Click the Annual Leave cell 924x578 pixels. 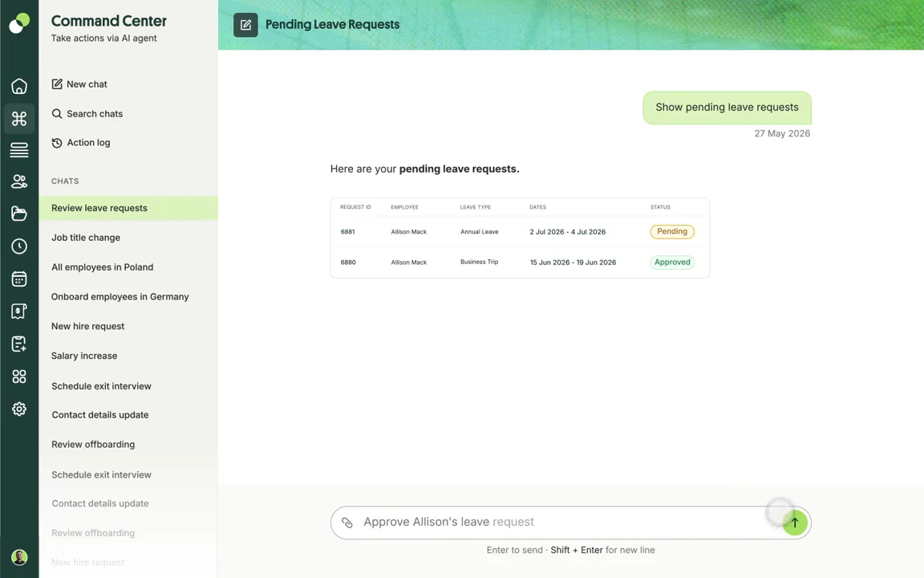point(479,232)
